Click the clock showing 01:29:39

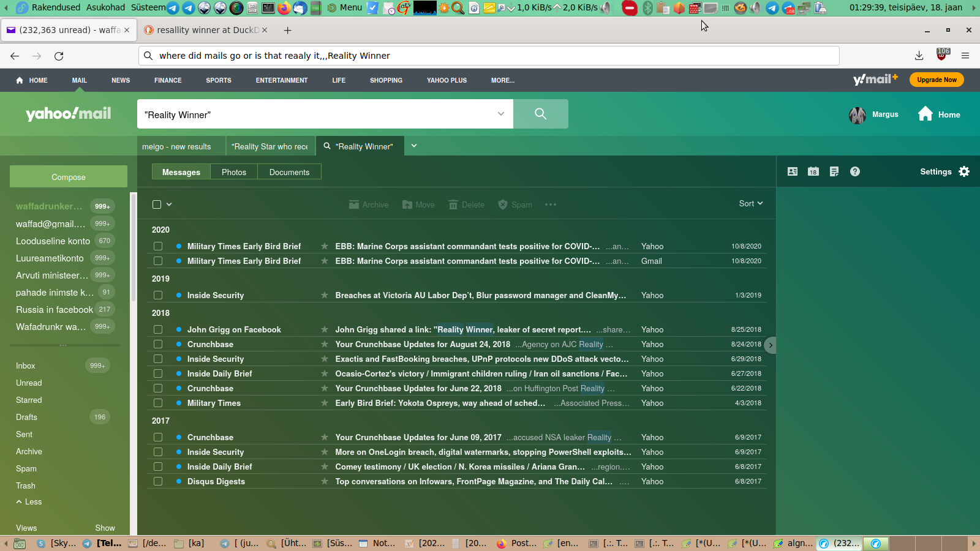[x=905, y=7]
